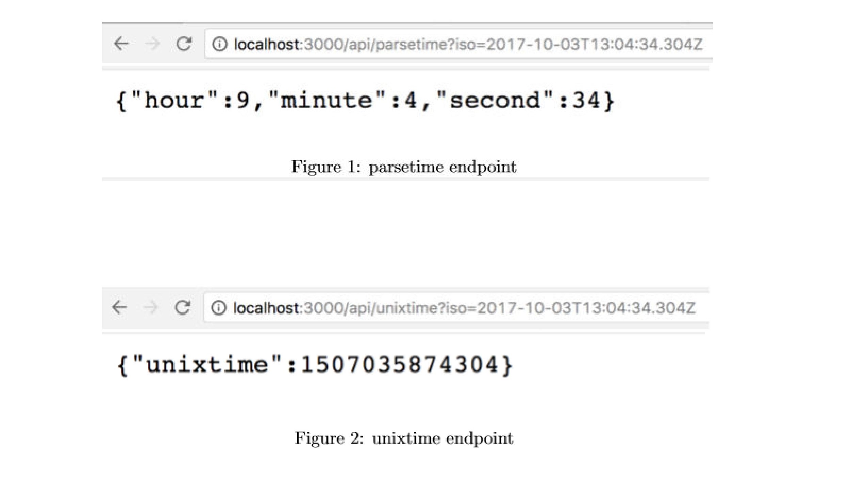This screenshot has height=479, width=868.
Task: Go back using the unixtime browser bar arrow
Action: [x=119, y=307]
